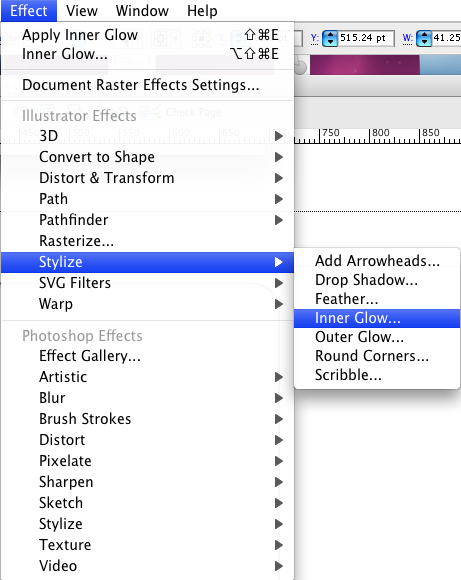Viewport: 461px width, 580px height.
Task: Expand the Blur Photoshop effects submenu
Action: pos(147,398)
